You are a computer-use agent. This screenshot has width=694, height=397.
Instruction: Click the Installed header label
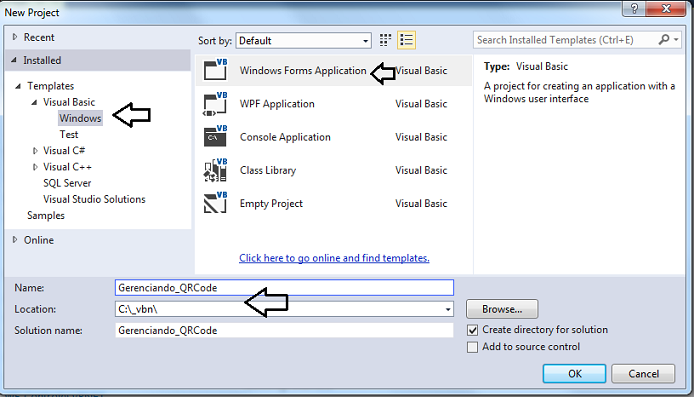(x=42, y=60)
